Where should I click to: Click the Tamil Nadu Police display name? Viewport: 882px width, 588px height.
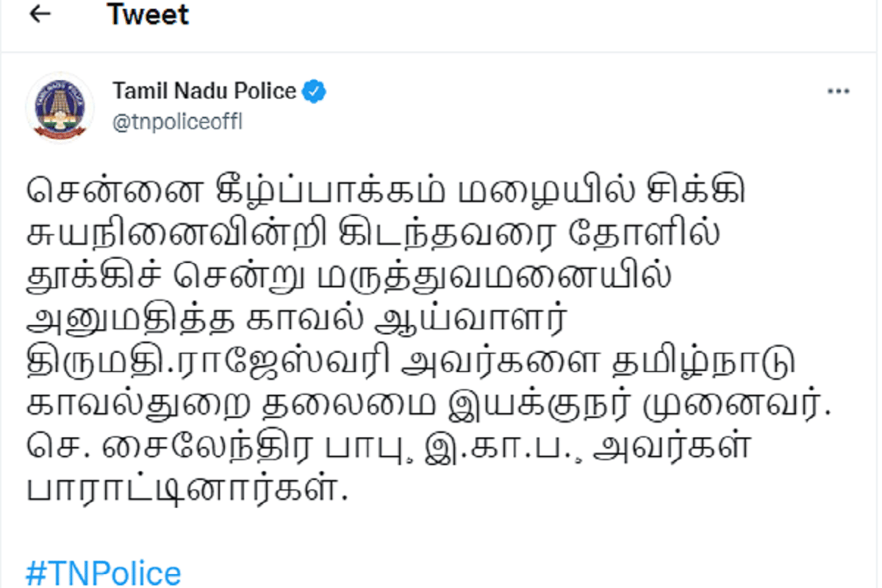tap(204, 91)
